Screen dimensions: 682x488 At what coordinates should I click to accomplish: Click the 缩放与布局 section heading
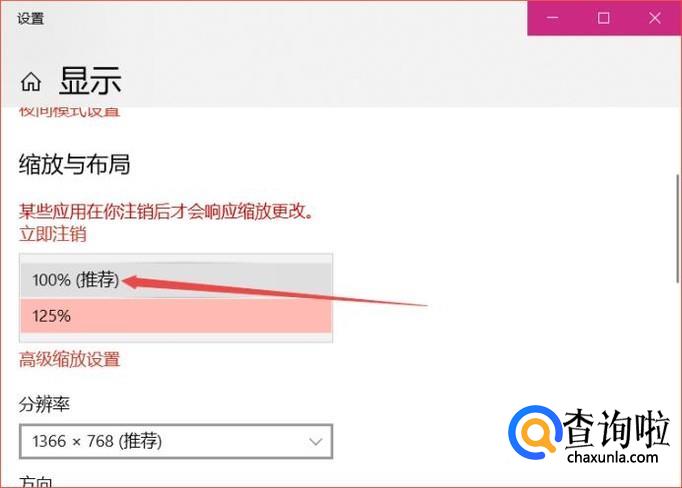pos(74,164)
